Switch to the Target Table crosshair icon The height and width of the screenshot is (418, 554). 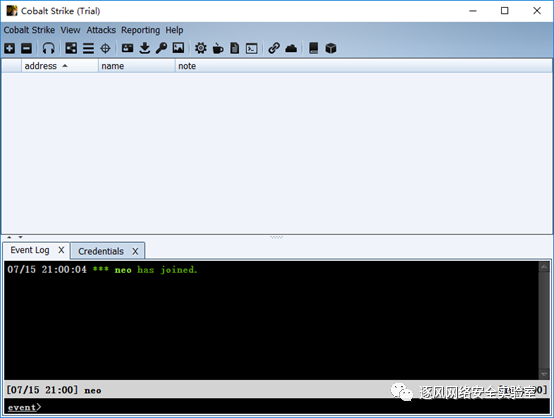point(105,48)
